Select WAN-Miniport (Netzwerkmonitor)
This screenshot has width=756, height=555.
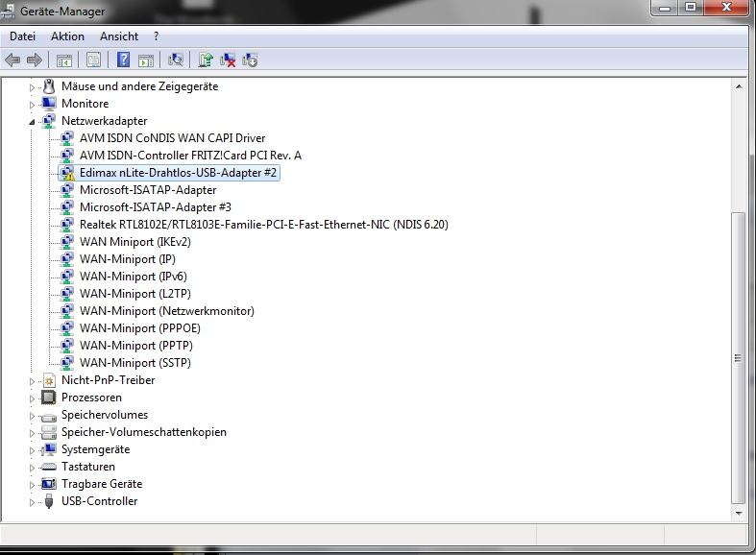click(x=167, y=311)
